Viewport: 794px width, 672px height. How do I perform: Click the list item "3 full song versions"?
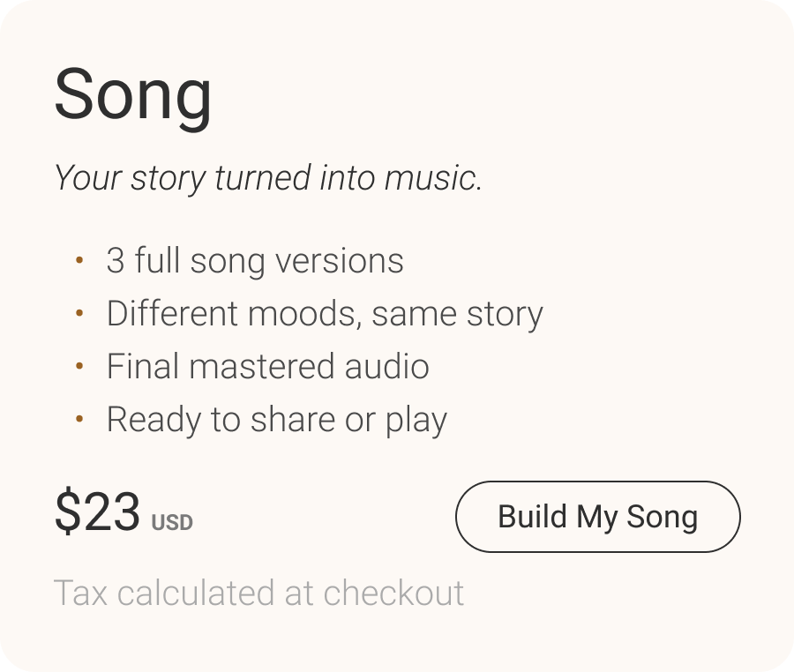pos(254,261)
